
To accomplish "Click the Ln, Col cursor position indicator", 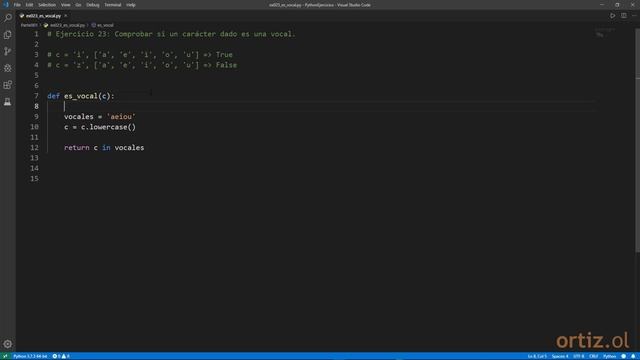I will pyautogui.click(x=537, y=356).
